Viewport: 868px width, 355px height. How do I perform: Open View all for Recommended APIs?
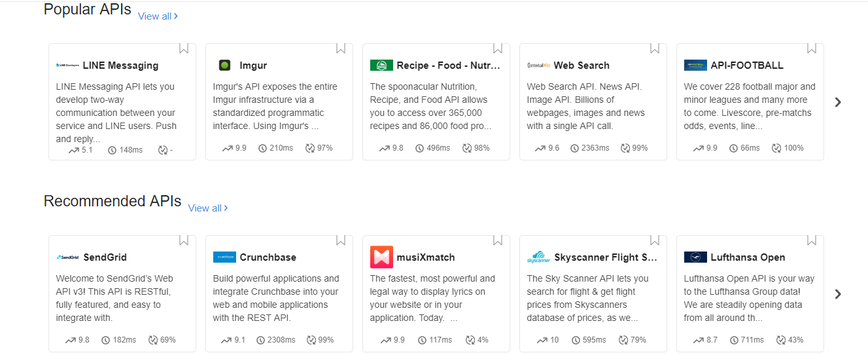pos(208,208)
